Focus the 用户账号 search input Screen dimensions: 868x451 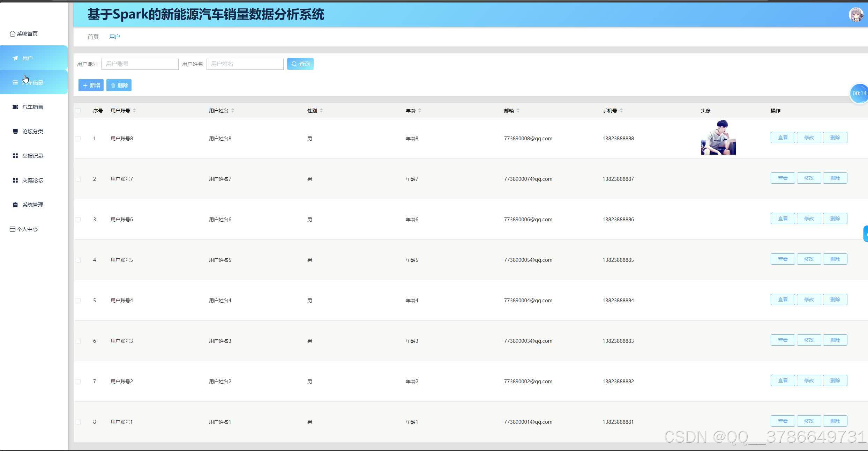[x=140, y=64]
